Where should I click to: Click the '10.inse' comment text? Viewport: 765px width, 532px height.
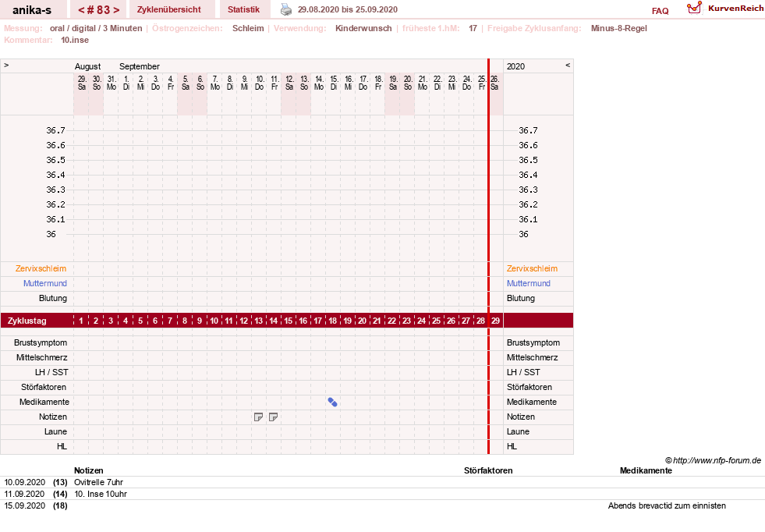click(x=75, y=40)
